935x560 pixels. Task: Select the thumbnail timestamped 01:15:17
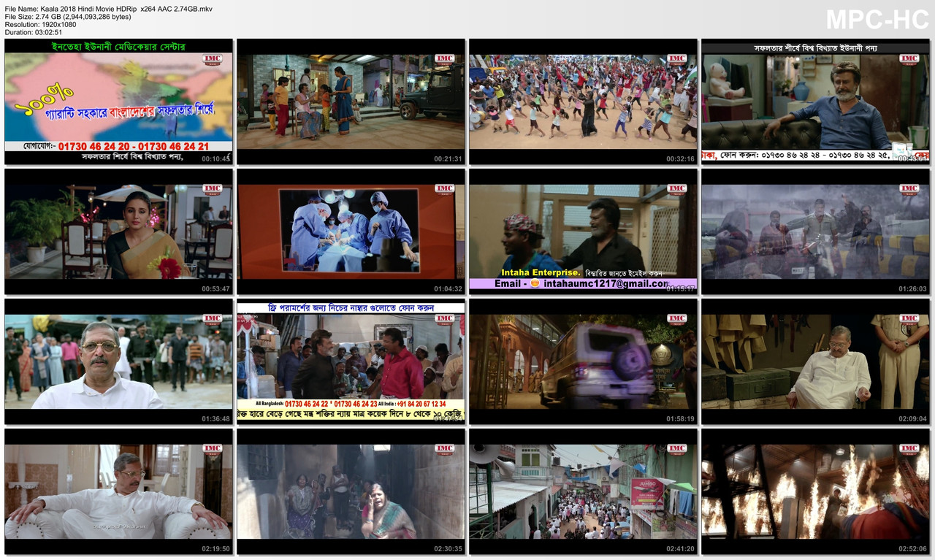583,231
